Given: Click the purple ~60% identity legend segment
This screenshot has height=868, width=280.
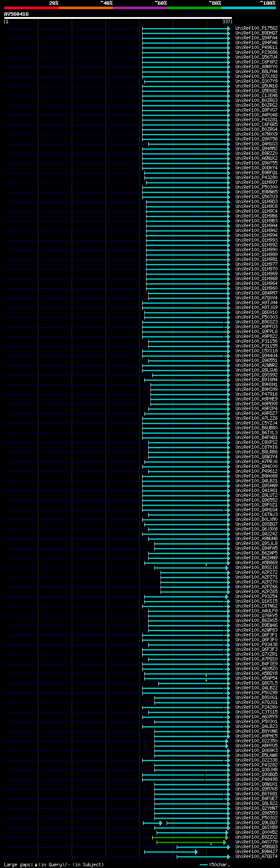Looking at the screenshot, I should coord(140,8).
